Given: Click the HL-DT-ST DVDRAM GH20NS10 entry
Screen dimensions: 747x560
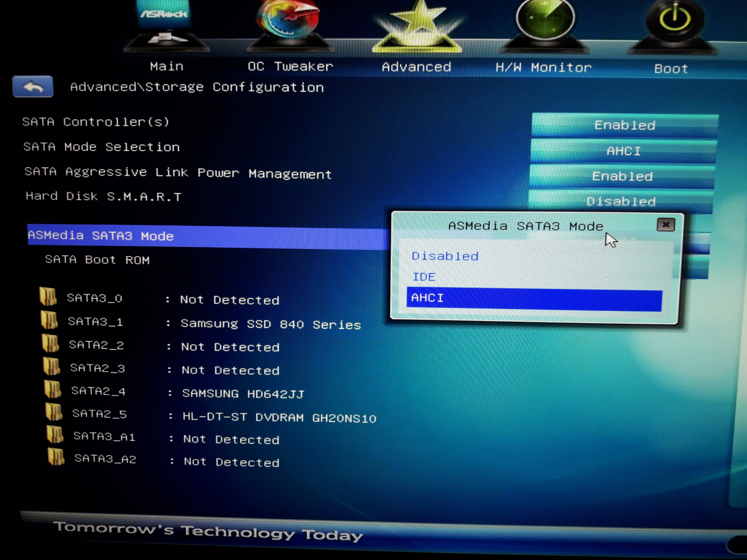Looking at the screenshot, I should pos(279,417).
